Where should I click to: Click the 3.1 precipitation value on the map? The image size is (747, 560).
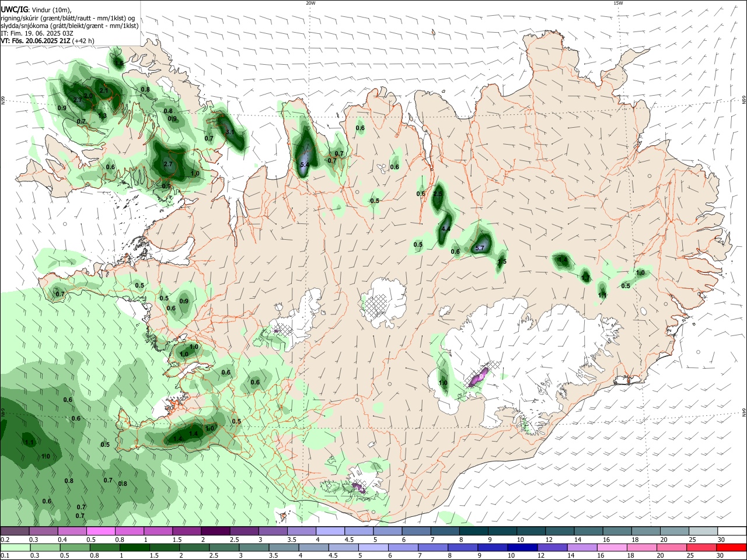[x=230, y=132]
